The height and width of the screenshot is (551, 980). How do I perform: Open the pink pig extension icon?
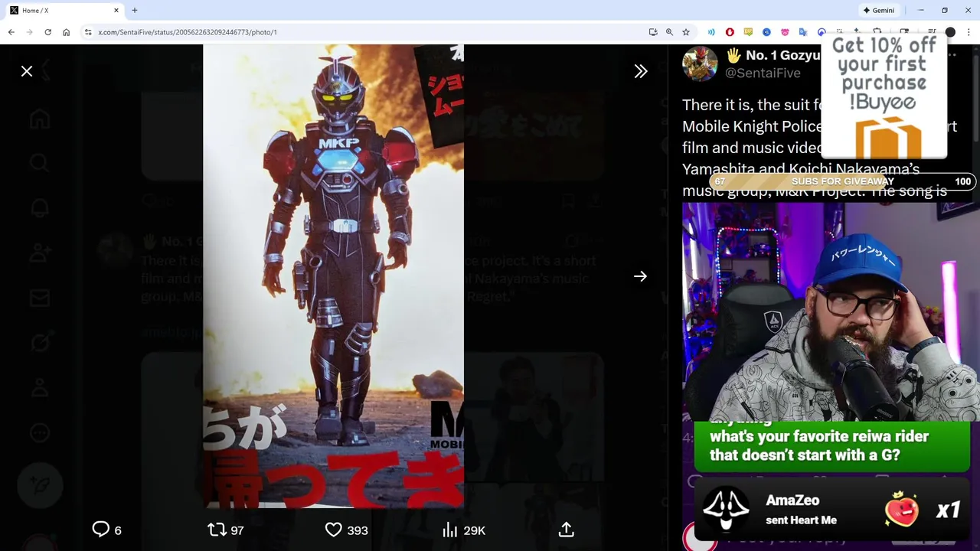pos(785,32)
